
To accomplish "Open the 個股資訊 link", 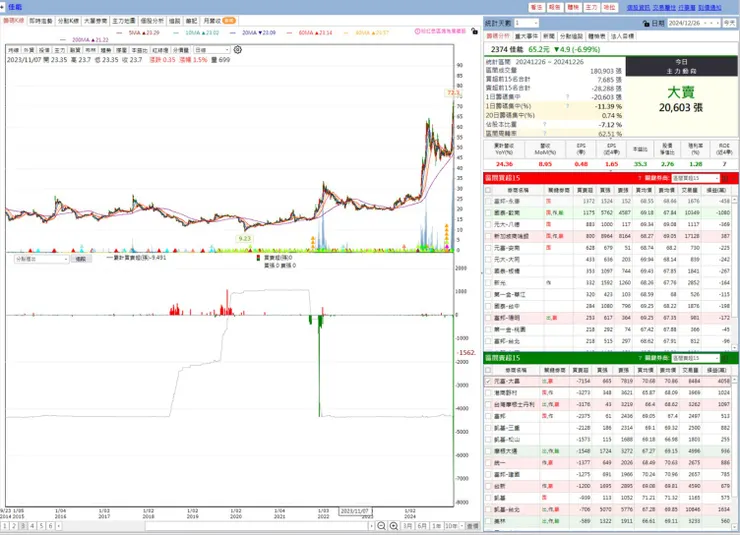I will click(x=639, y=8).
